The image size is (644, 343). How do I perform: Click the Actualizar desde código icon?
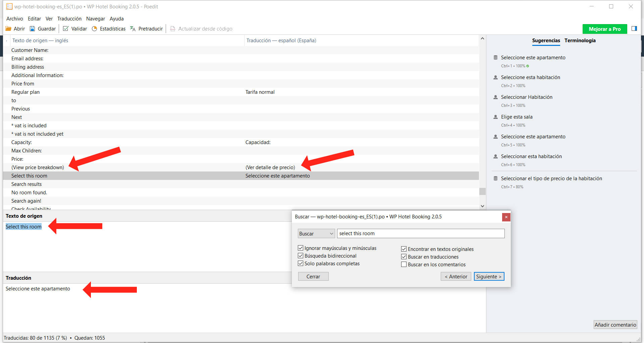(173, 29)
